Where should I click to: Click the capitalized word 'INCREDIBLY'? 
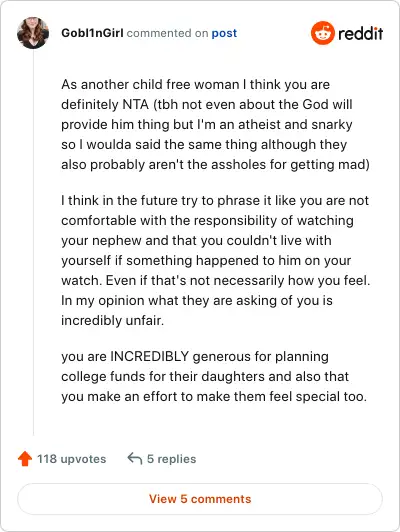point(150,356)
